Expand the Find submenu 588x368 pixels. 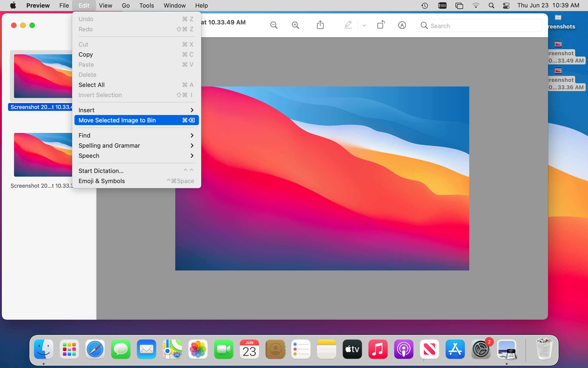click(137, 135)
